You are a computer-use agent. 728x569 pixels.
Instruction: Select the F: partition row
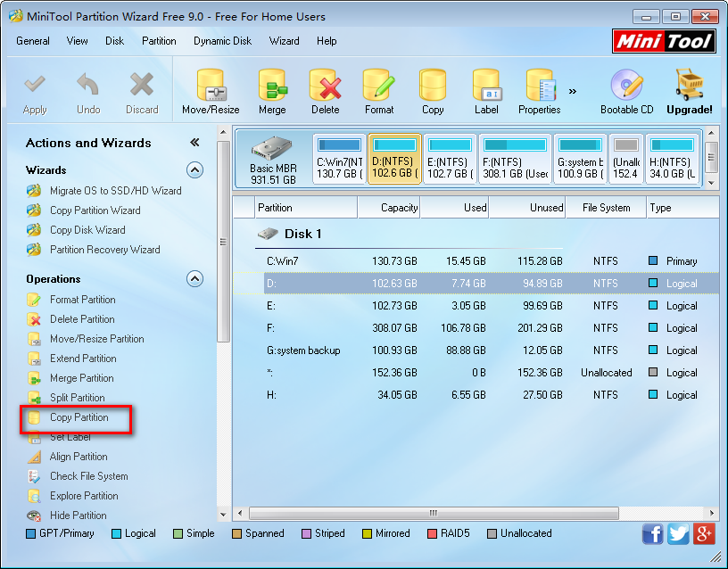point(476,328)
